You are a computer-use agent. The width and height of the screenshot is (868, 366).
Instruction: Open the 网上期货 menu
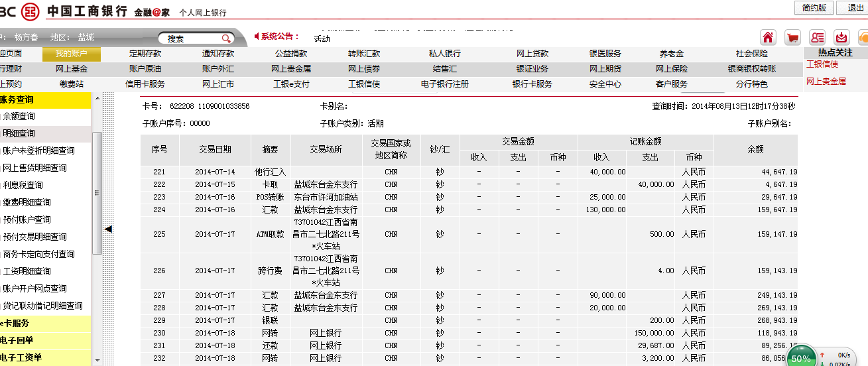(x=605, y=69)
